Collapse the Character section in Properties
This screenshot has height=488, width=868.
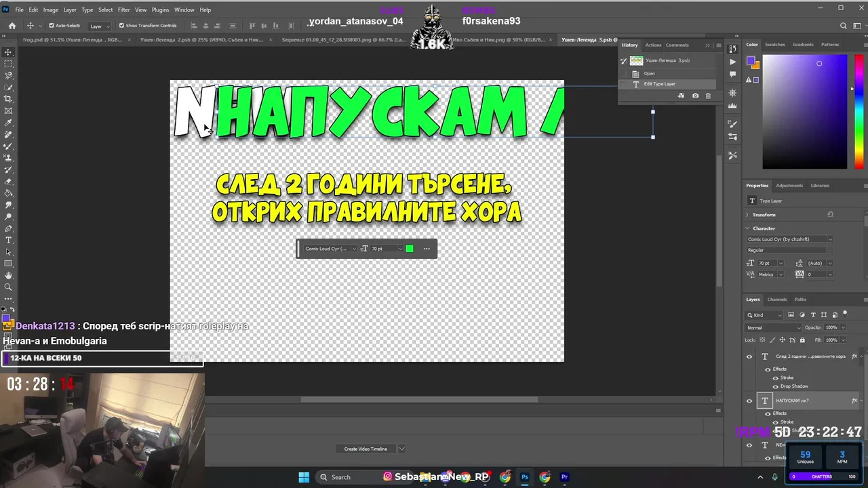tap(747, 228)
